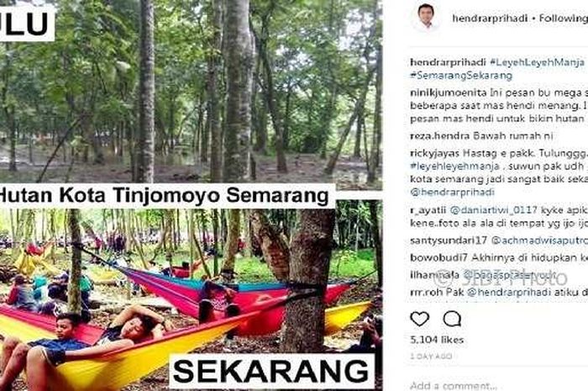Toggle the Following button
Screen dimensions: 588x391
[x=564, y=18]
